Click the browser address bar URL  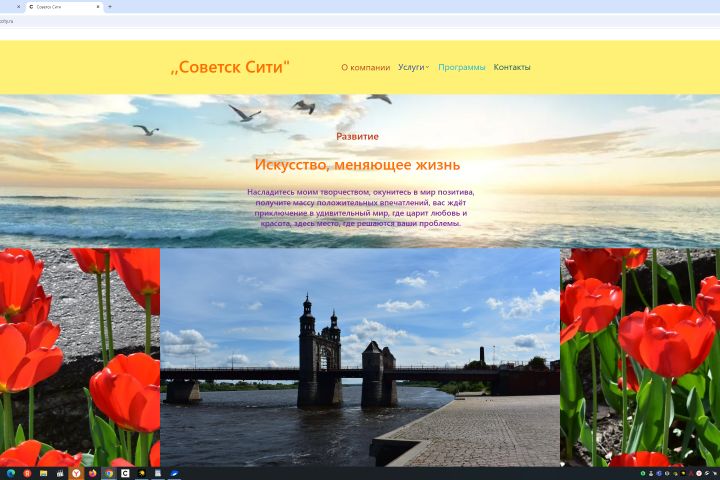6,21
